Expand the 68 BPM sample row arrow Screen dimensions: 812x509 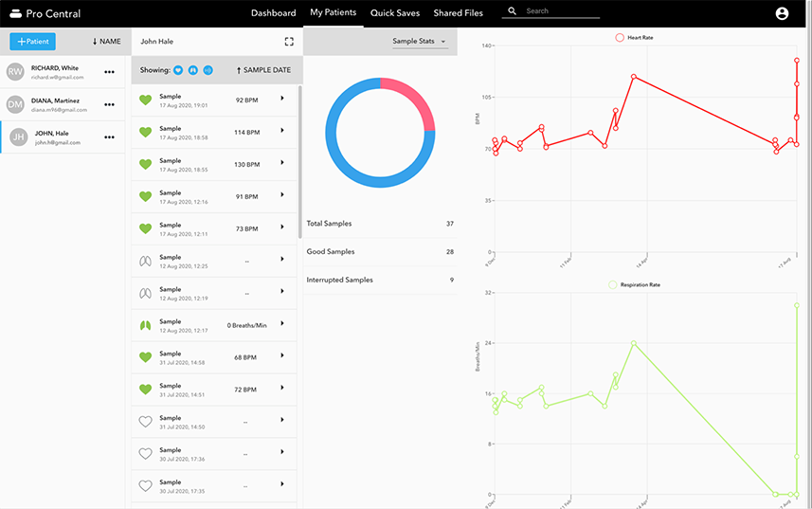[x=282, y=357]
